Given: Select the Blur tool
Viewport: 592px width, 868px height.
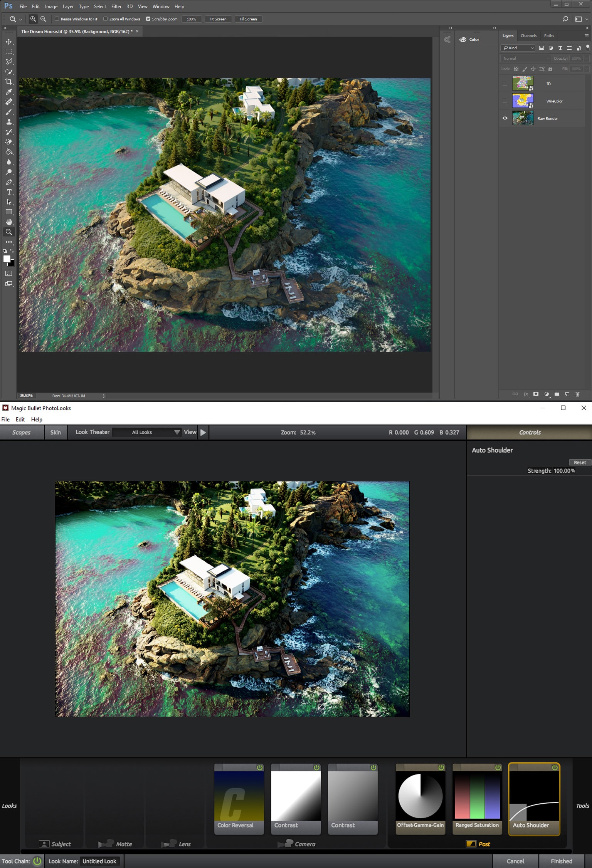Looking at the screenshot, I should (9, 162).
